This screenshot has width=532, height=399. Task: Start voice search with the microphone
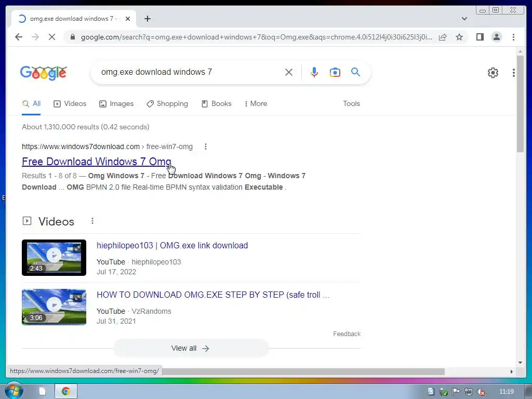[x=314, y=72]
